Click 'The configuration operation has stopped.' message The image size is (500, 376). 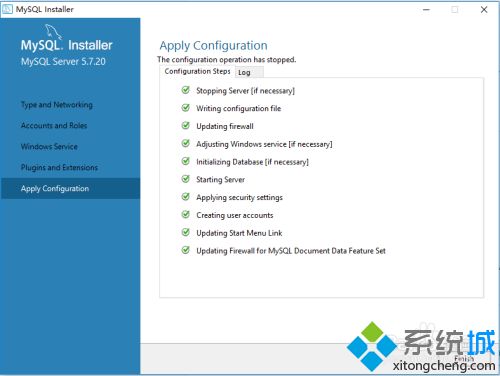tap(226, 60)
